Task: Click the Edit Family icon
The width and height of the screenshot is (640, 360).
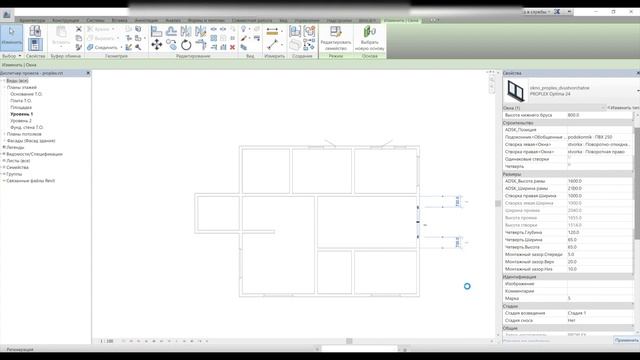Action: (x=336, y=38)
